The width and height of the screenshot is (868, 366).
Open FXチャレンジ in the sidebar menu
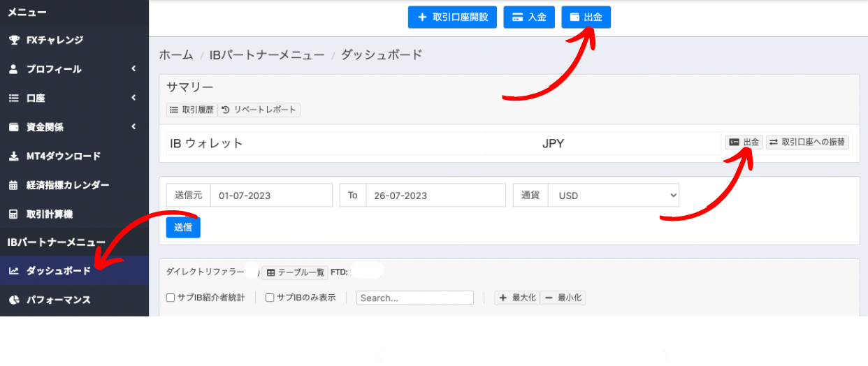[x=74, y=41]
